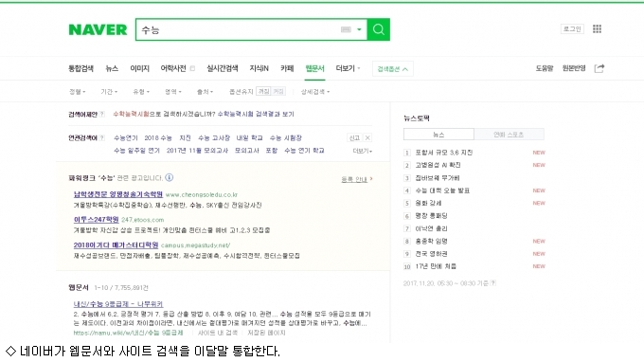Click 수학능력시험 검색결과 보기 link
Viewport: 644px width, 362px height.
256,115
